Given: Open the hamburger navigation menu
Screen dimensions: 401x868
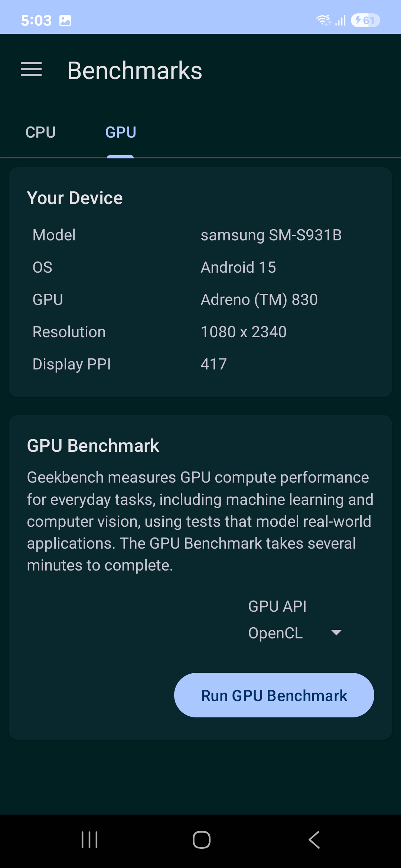Looking at the screenshot, I should coord(31,69).
